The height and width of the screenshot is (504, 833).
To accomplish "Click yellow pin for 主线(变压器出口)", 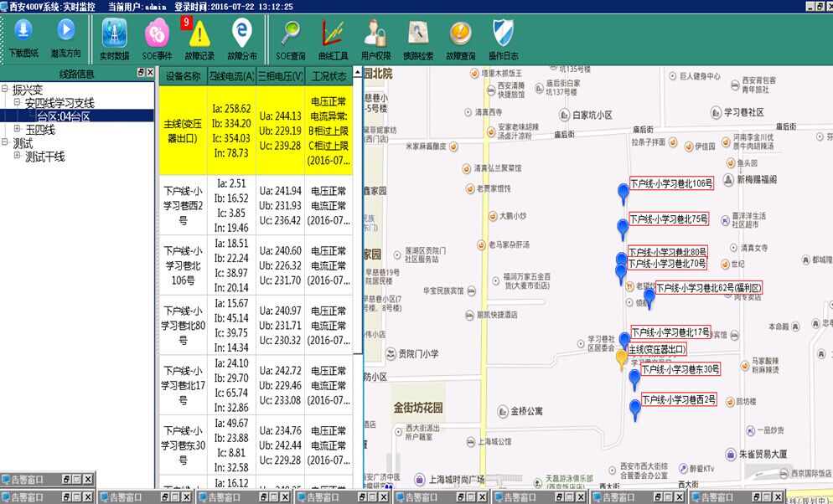I will pos(621,360).
